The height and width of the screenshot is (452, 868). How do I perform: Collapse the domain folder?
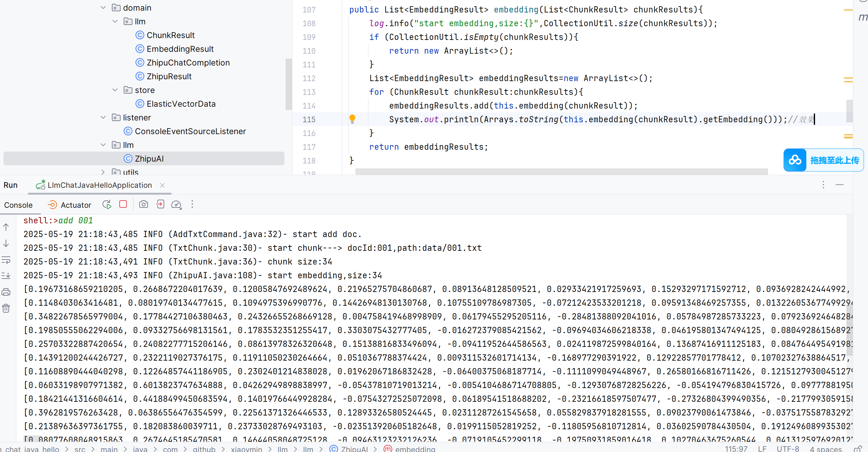click(x=103, y=7)
